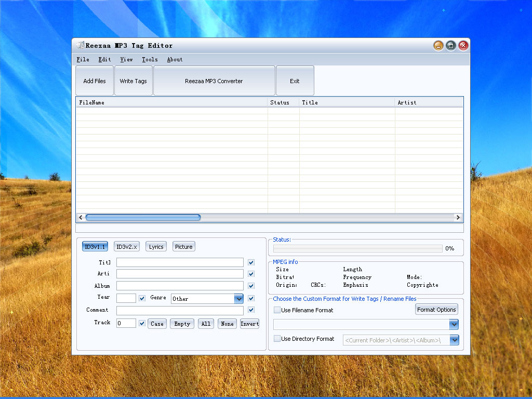This screenshot has height=399, width=532.
Task: Expand the filename format dropdown
Action: click(454, 324)
